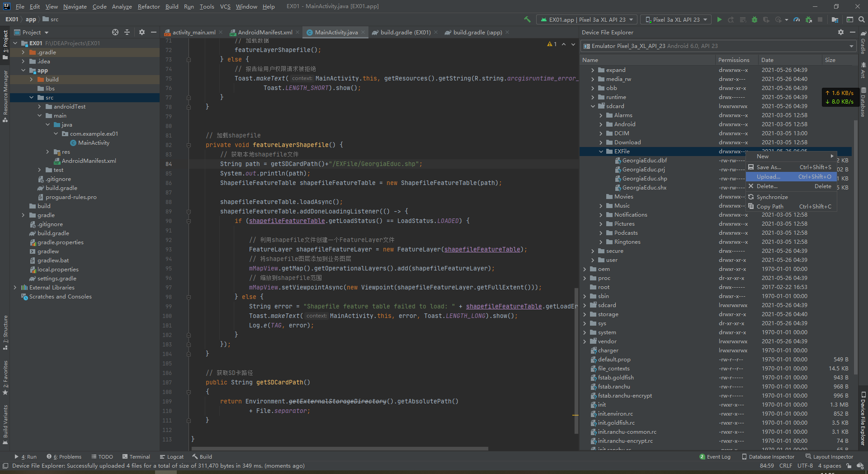Click the app breadcrumb in navigation bar
Viewport: 868px width, 474px height.
click(x=31, y=19)
